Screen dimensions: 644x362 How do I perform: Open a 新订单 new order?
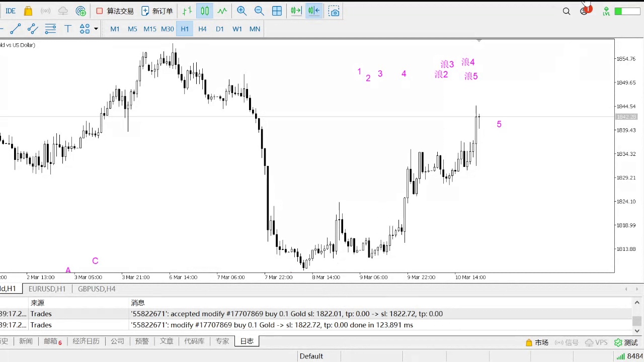(157, 11)
